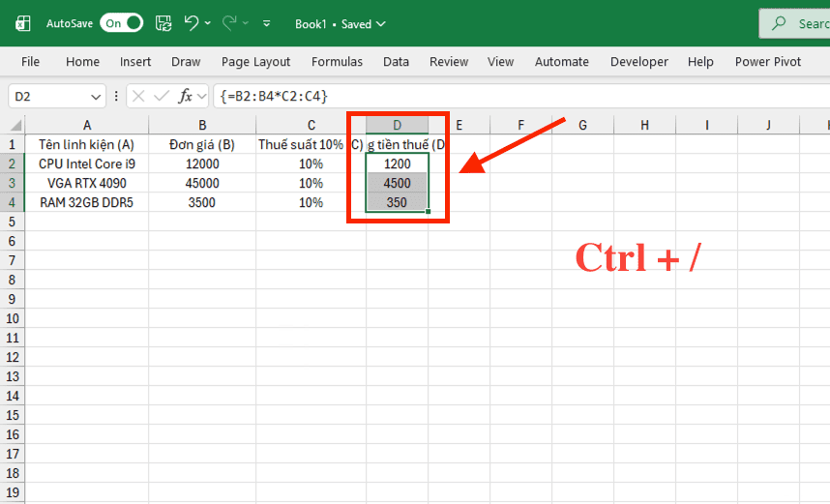This screenshot has height=504, width=830.
Task: Open the Insert ribbon tab
Action: pos(135,61)
